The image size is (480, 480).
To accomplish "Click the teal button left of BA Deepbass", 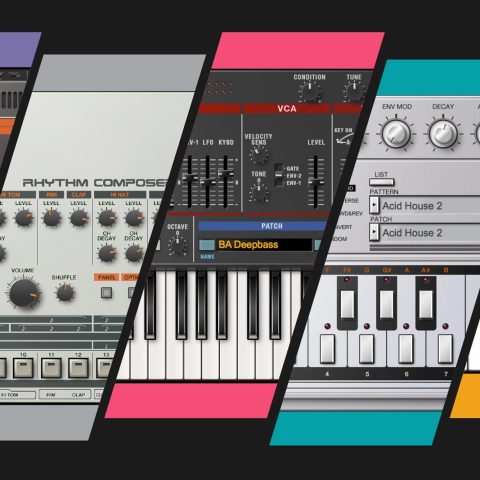I will click(207, 245).
